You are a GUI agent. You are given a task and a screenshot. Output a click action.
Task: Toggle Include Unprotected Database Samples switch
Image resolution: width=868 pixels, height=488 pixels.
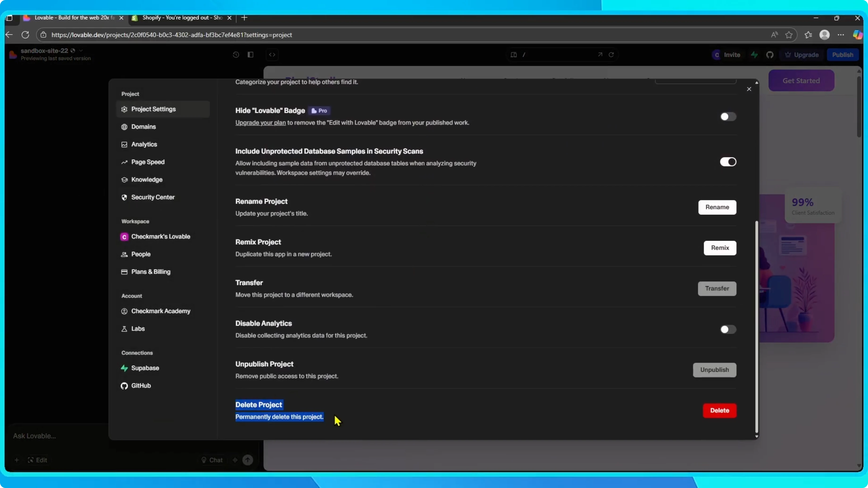coord(728,162)
